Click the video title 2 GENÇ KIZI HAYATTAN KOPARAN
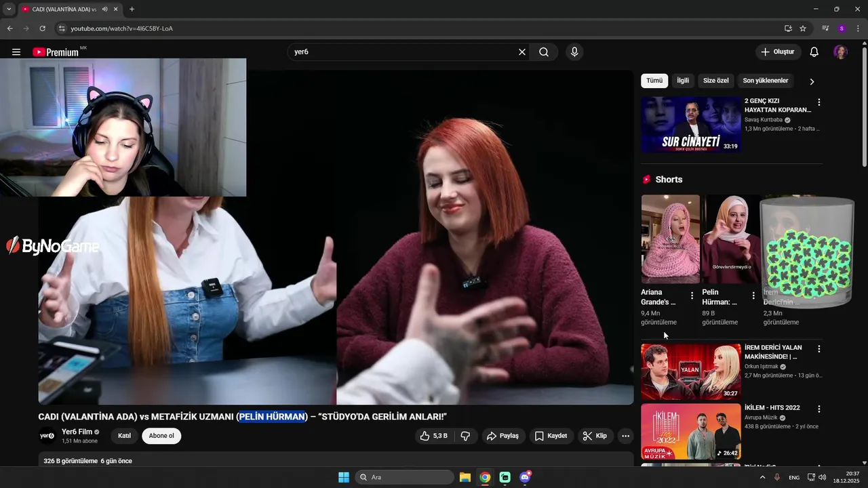The width and height of the screenshot is (868, 488). 778,105
